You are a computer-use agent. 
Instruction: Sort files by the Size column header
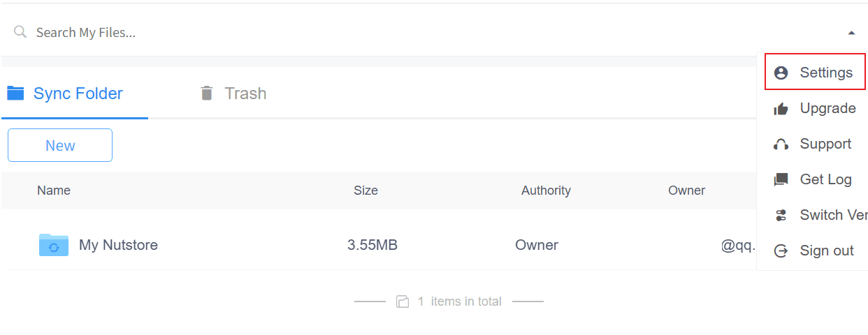point(366,191)
